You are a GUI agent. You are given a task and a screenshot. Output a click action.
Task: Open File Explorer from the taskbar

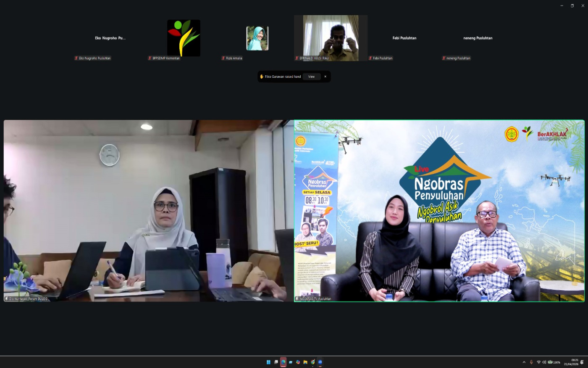(305, 362)
